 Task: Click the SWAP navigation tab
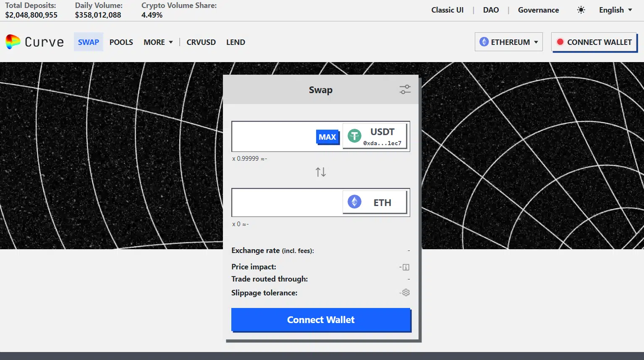[x=89, y=42]
